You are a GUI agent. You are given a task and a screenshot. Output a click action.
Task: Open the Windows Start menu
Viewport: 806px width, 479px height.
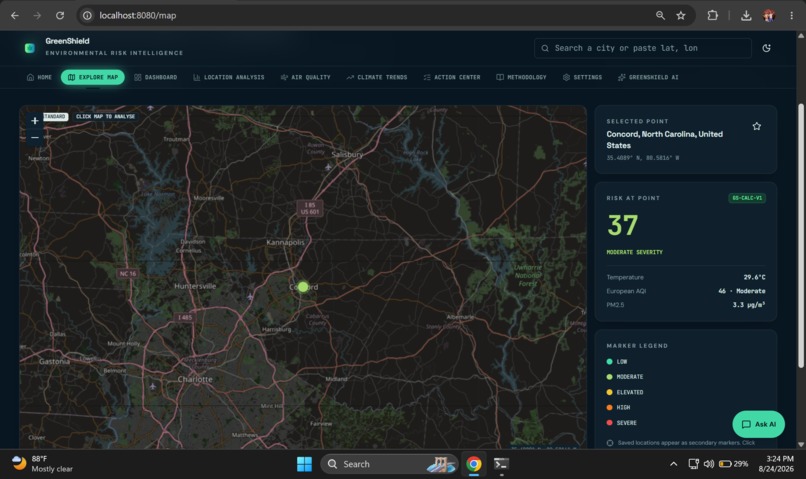(x=304, y=464)
